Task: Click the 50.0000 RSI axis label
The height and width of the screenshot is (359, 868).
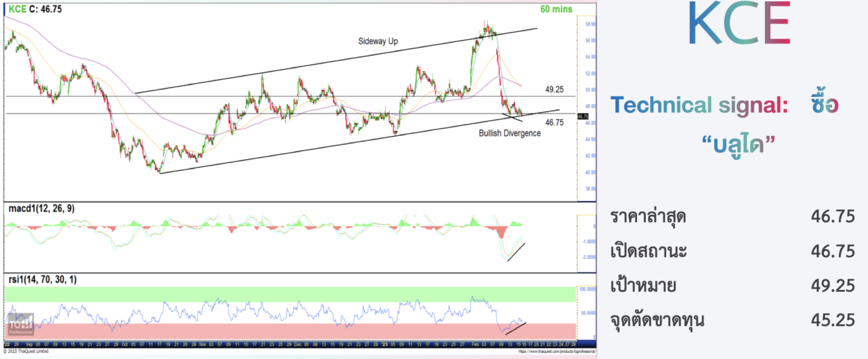Action: click(588, 313)
